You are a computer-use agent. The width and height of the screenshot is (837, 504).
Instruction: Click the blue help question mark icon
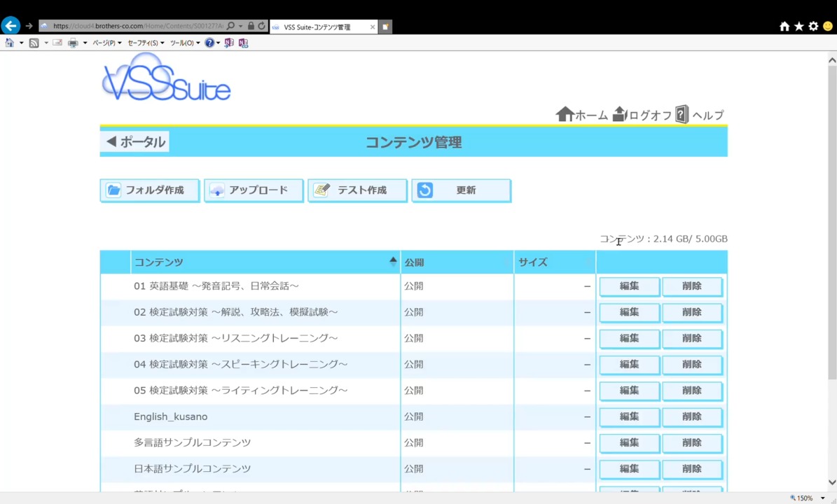pos(210,43)
